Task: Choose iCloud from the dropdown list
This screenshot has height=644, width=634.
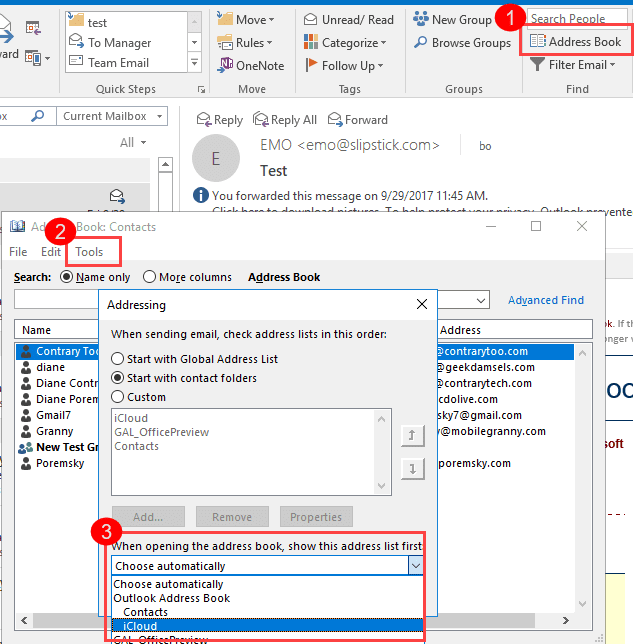Action: 267,626
